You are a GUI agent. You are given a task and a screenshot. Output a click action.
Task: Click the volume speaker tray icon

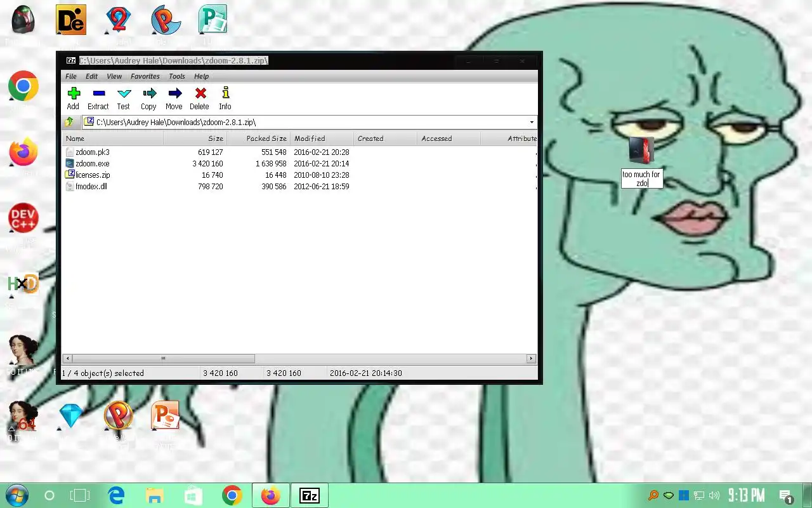pyautogui.click(x=714, y=495)
